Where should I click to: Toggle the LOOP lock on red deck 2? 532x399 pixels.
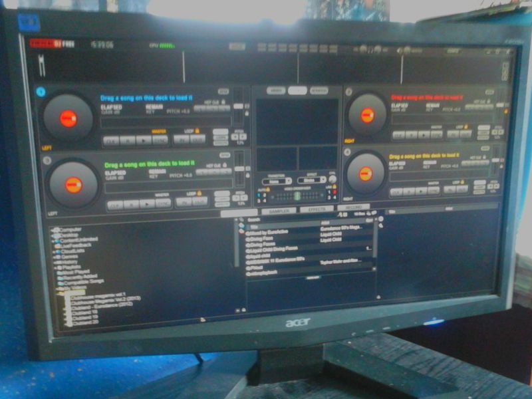[466, 126]
